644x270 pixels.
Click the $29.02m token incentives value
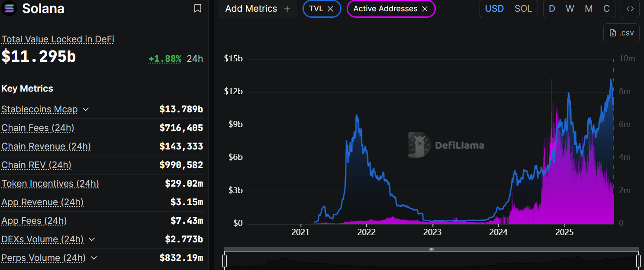(184, 184)
